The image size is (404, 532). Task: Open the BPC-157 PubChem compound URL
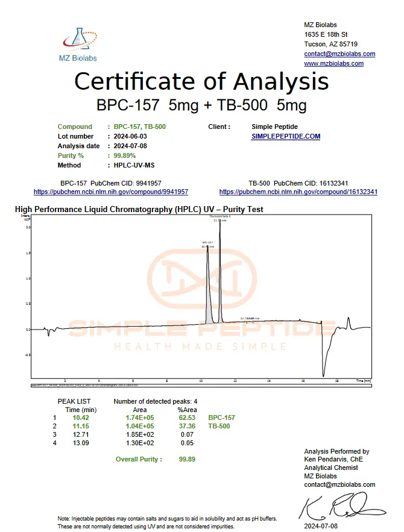111,192
